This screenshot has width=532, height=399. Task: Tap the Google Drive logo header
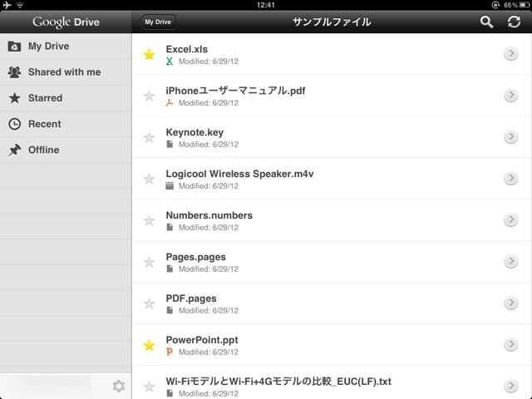66,22
